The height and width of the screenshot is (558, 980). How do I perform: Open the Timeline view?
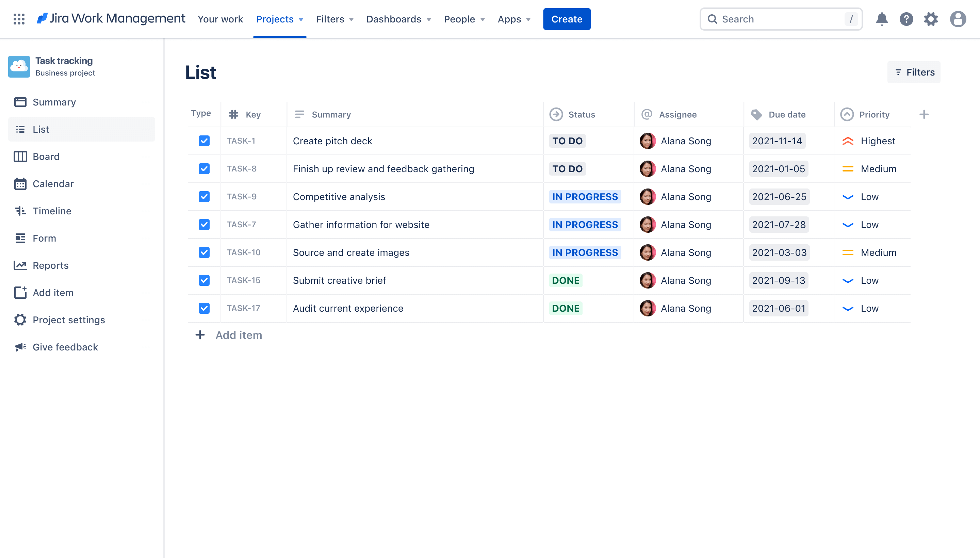[51, 210]
